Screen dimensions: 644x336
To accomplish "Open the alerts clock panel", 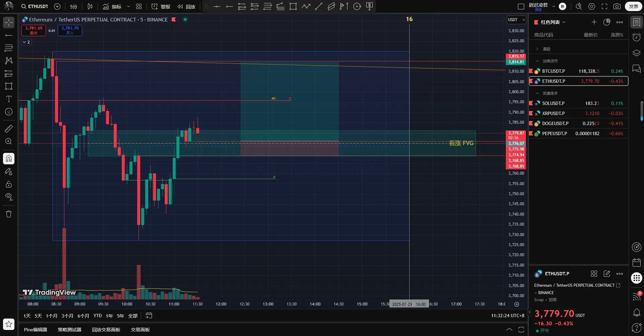I will click(636, 37).
